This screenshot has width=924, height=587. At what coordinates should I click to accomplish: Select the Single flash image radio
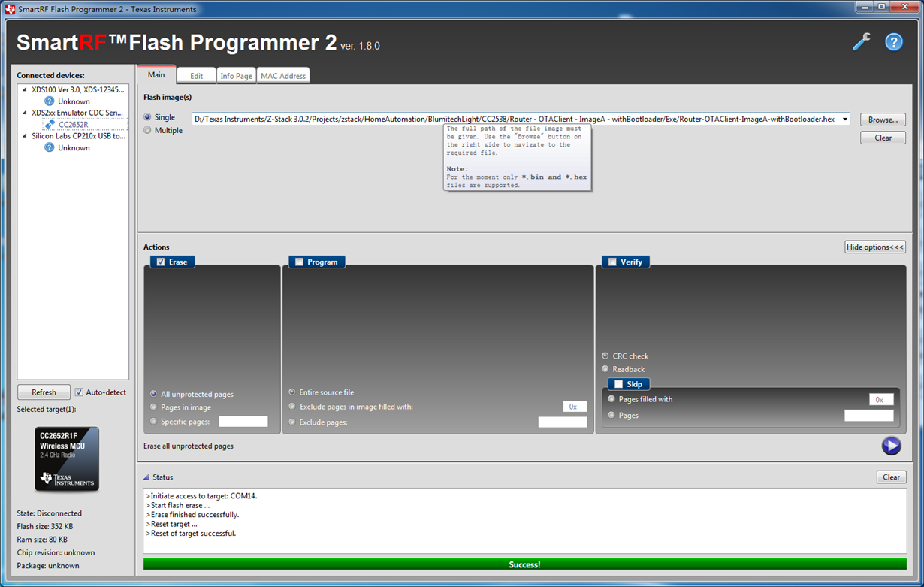click(x=147, y=117)
